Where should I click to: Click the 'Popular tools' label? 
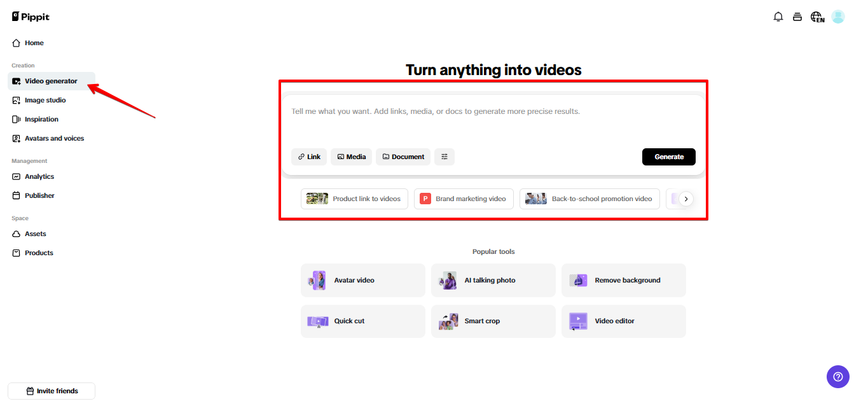tap(493, 251)
